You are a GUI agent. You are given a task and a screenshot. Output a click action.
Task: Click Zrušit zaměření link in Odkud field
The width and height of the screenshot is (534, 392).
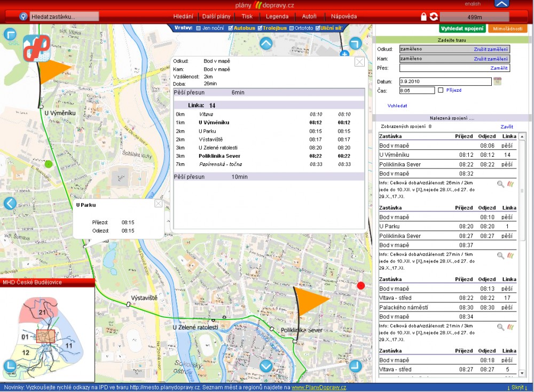click(x=490, y=49)
